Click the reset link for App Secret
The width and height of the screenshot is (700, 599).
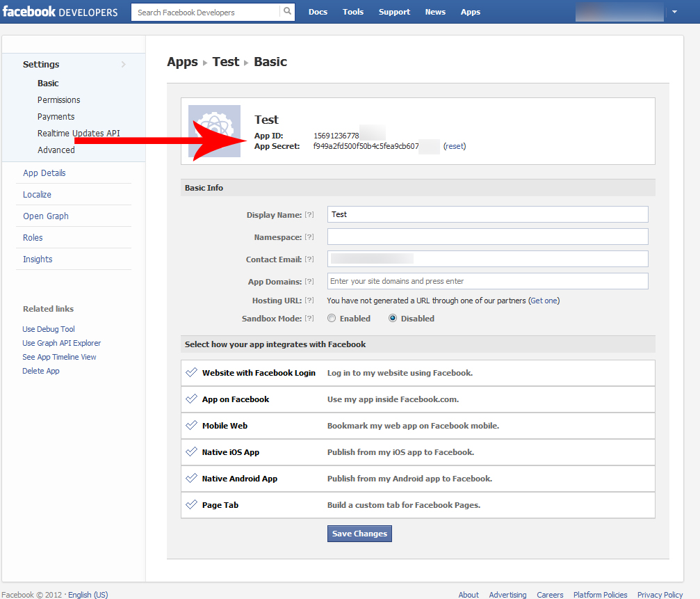(x=455, y=146)
